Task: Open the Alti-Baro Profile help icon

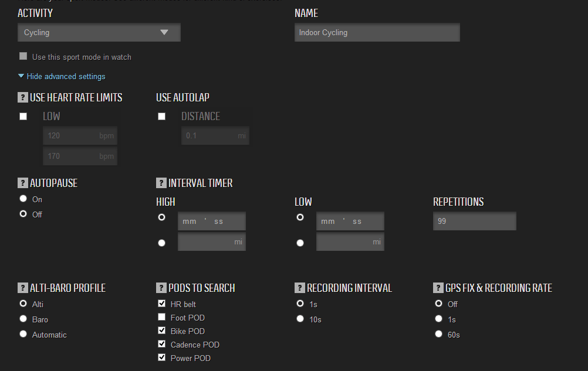Action: [22, 288]
